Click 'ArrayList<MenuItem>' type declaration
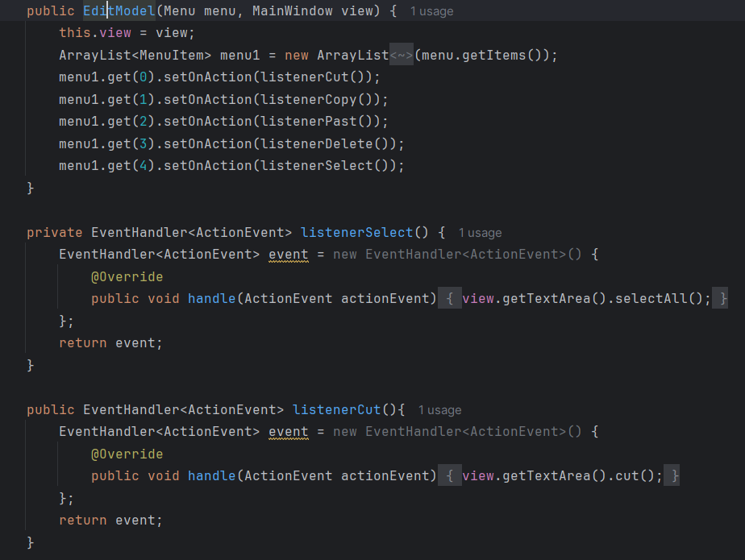Image resolution: width=745 pixels, height=560 pixels. (135, 55)
